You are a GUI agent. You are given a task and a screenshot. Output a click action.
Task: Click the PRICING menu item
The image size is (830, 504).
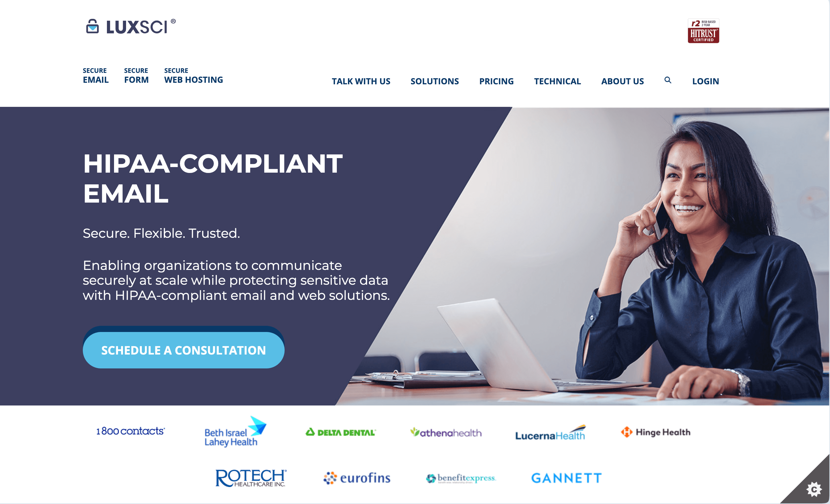click(497, 81)
